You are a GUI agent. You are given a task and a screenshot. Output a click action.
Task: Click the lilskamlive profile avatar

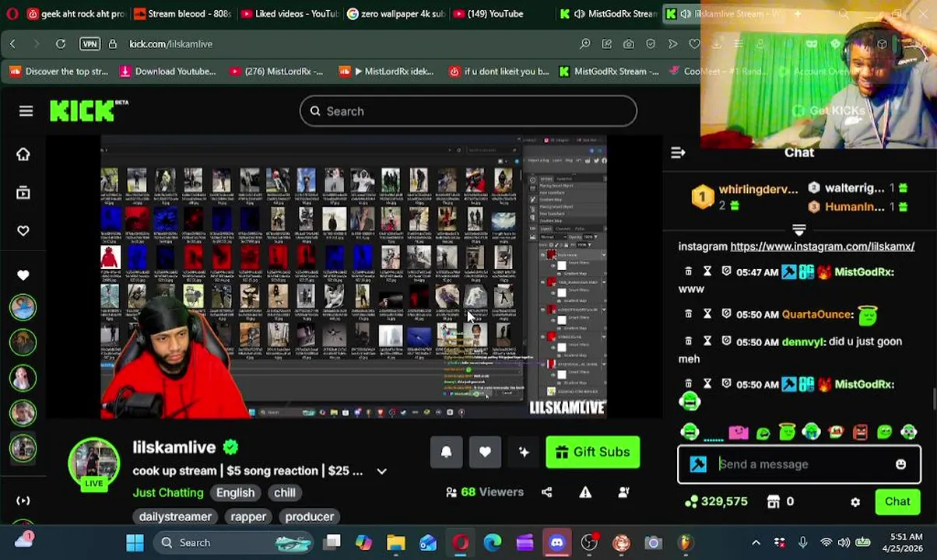(x=93, y=464)
